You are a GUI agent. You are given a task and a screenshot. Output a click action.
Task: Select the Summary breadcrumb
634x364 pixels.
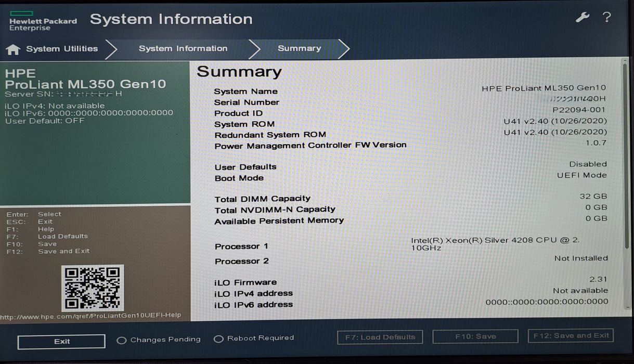299,48
